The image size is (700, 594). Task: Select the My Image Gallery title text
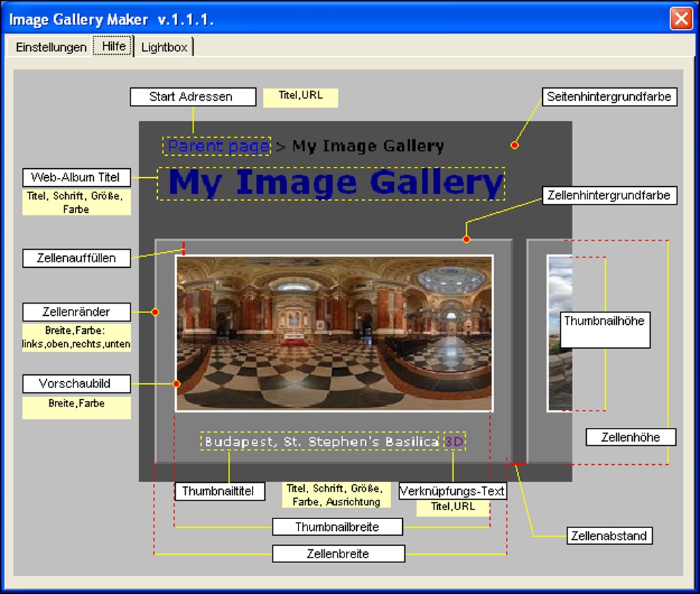click(x=332, y=183)
